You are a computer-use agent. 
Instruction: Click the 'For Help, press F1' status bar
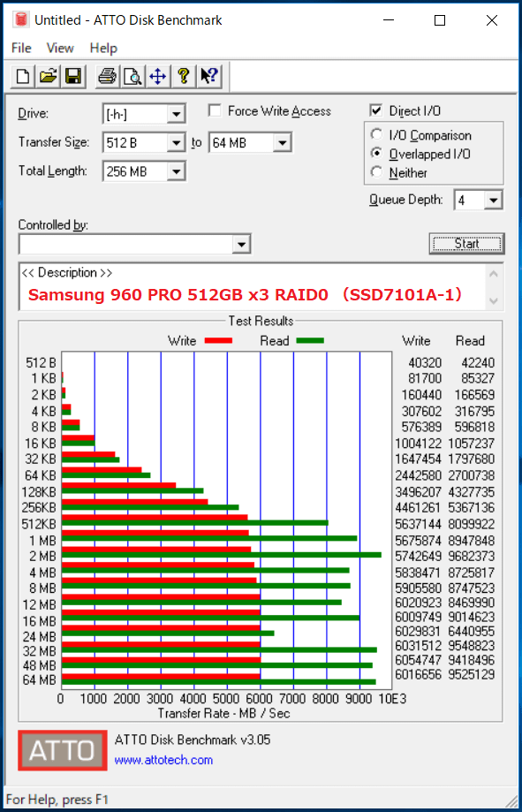[x=57, y=799]
